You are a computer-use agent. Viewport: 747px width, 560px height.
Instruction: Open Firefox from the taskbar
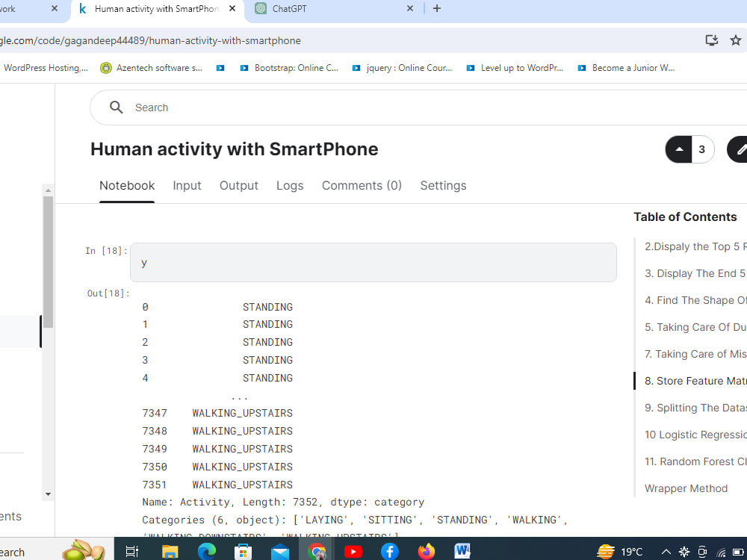pyautogui.click(x=427, y=552)
